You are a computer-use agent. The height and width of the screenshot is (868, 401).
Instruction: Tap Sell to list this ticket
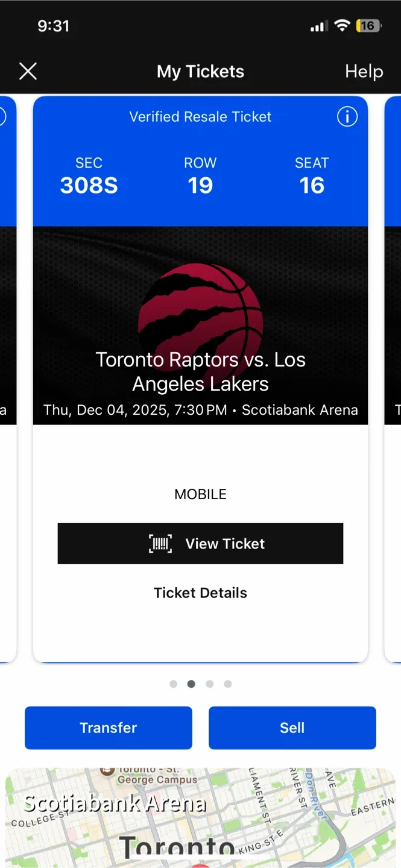click(292, 728)
